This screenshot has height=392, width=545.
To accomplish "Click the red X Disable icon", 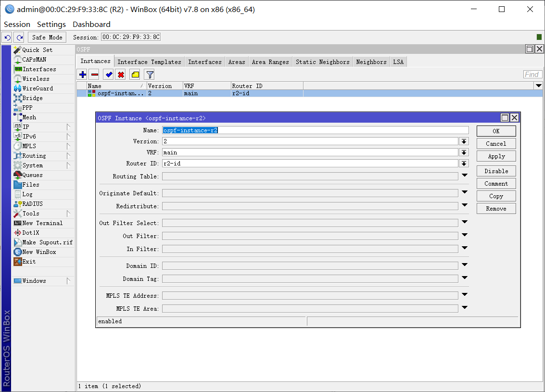I will click(x=121, y=75).
